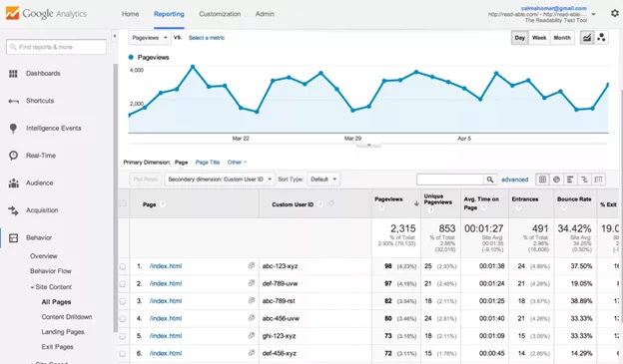This screenshot has height=364, width=623.
Task: Switch to pie chart percentage view
Action: coord(557,180)
